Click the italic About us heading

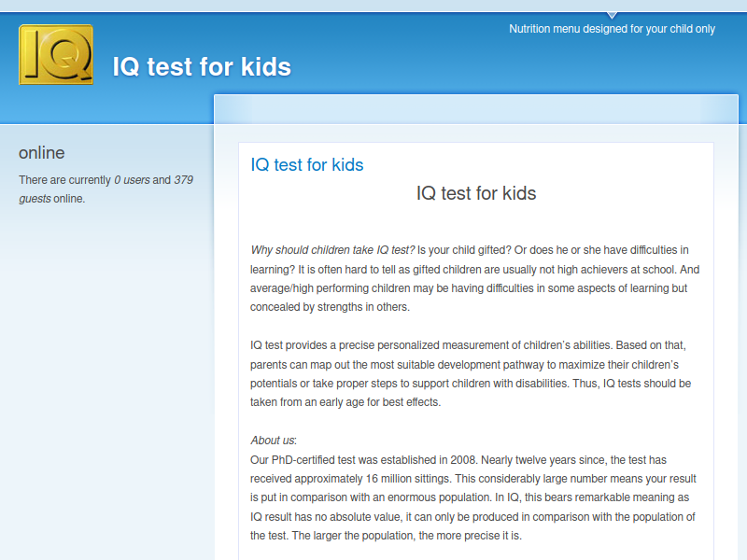coord(274,441)
